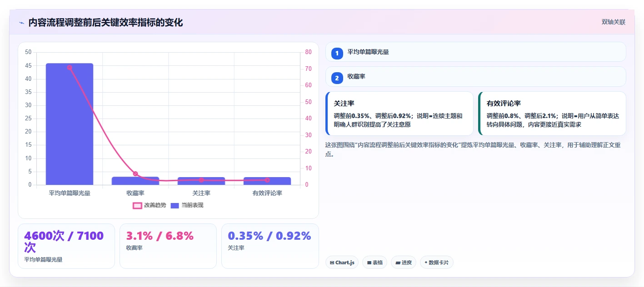Select the 数据卡片 tag chip
The width and height of the screenshot is (644, 287).
437,262
